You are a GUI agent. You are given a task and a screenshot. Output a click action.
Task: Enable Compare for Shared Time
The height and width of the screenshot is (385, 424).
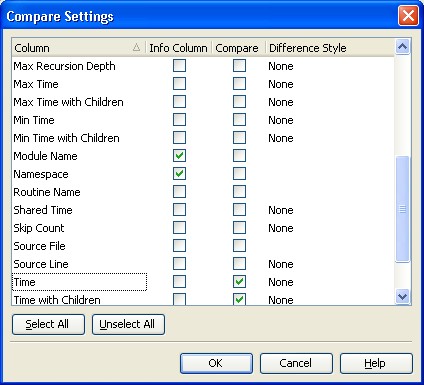coord(239,210)
